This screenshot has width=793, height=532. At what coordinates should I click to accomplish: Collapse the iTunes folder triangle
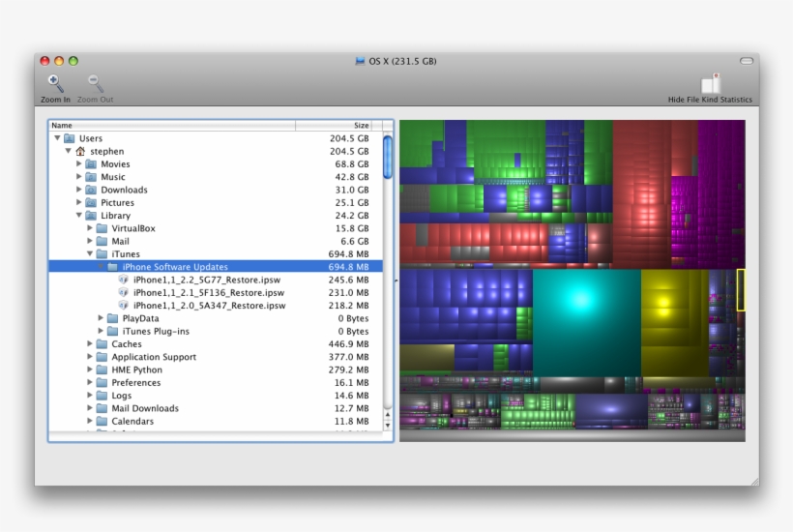(90, 253)
